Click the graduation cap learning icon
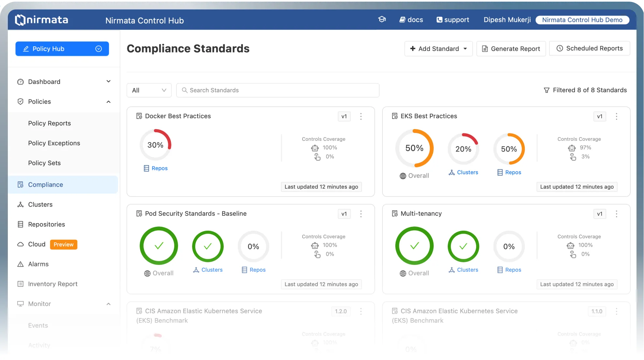The height and width of the screenshot is (360, 644). coord(382,20)
